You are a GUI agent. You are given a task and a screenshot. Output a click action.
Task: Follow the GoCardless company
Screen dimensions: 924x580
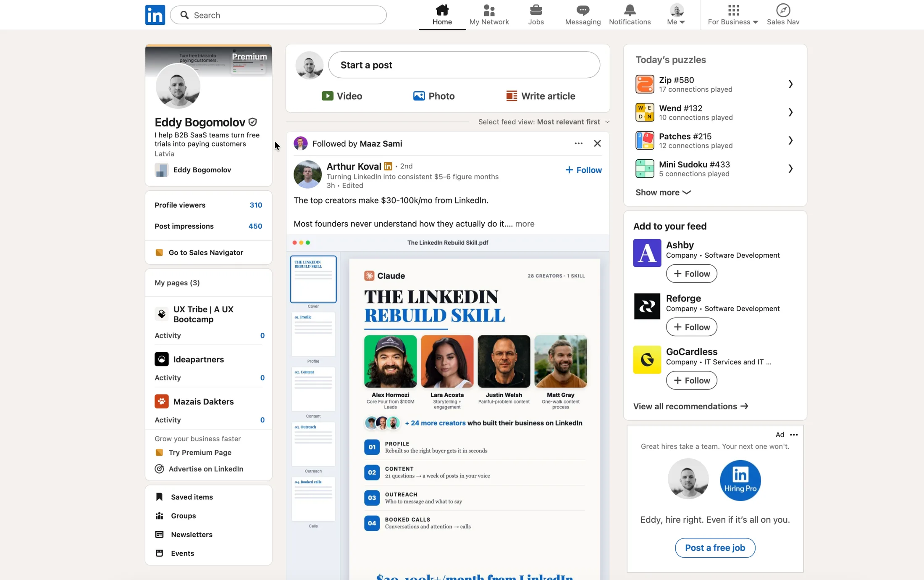(x=691, y=380)
